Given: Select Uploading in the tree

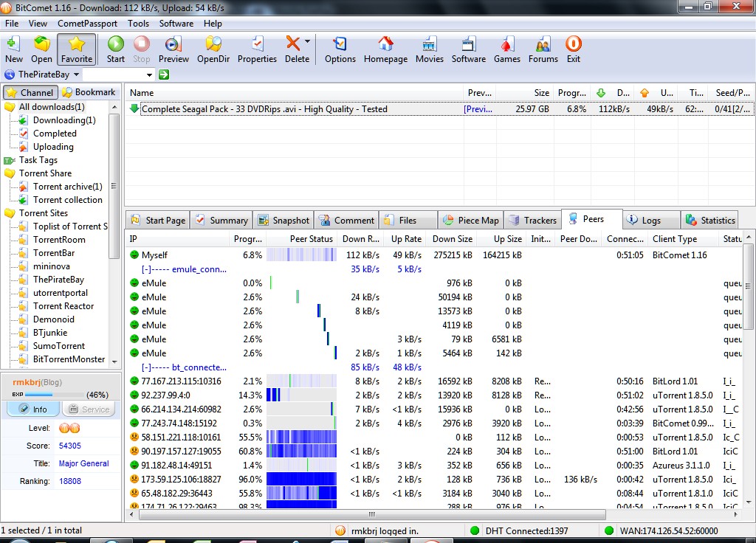Looking at the screenshot, I should [53, 147].
